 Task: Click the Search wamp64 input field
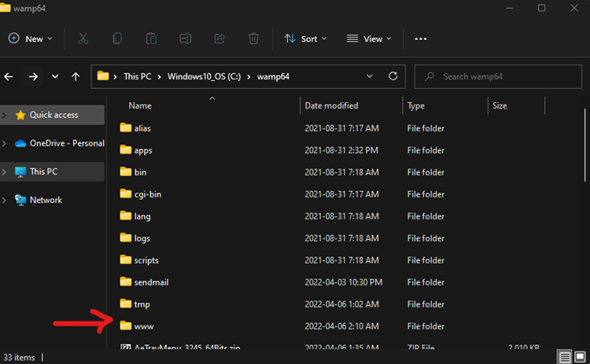pyautogui.click(x=498, y=77)
